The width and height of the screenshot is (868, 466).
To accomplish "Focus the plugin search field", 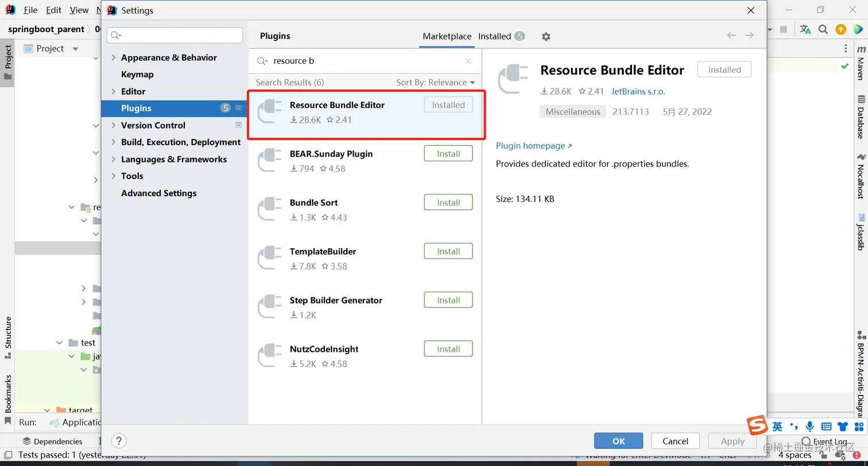I will pos(365,61).
